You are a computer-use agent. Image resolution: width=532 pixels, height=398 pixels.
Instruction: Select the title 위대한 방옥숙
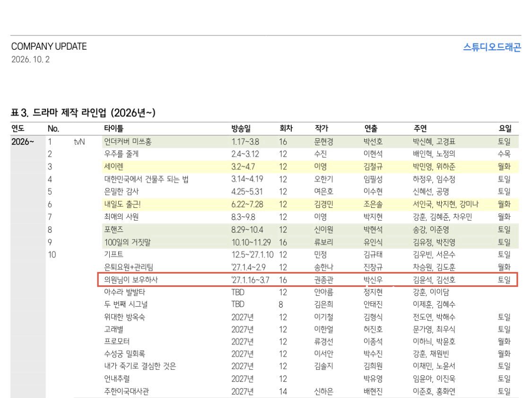tap(124, 317)
